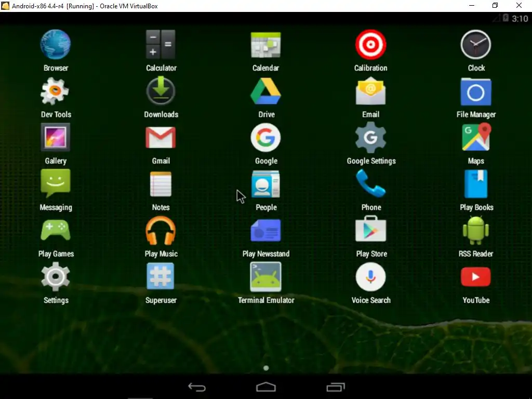
Task: Minimize the VirtualBox window
Action: [472, 5]
